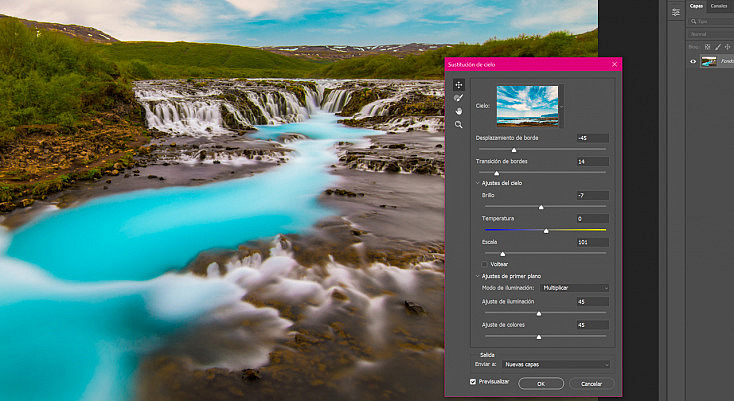
Task: Open the Properties panel icon
Action: 675,13
